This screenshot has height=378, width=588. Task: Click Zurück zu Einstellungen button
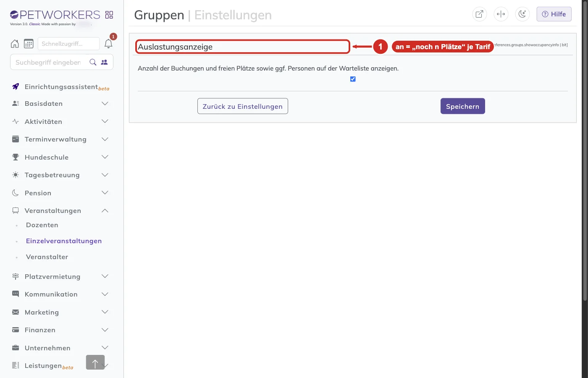[243, 106]
